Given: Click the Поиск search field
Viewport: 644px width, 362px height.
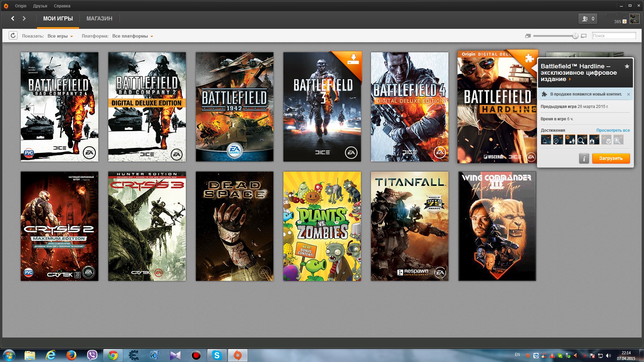Looking at the screenshot, I should 613,36.
